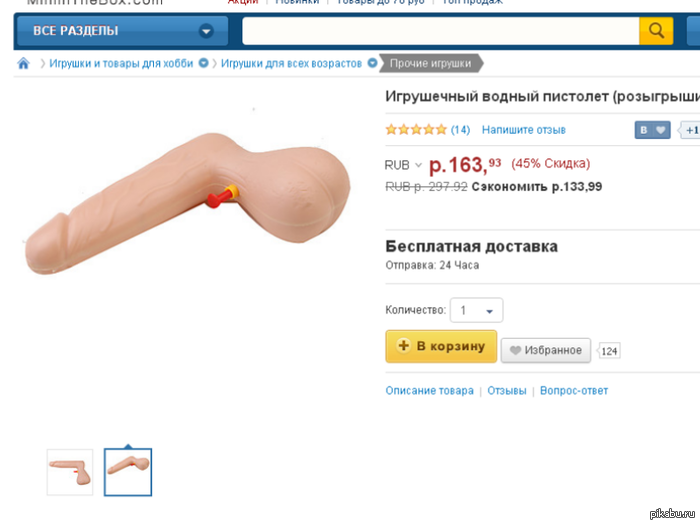Click the home icon in breadcrumb

[23, 63]
